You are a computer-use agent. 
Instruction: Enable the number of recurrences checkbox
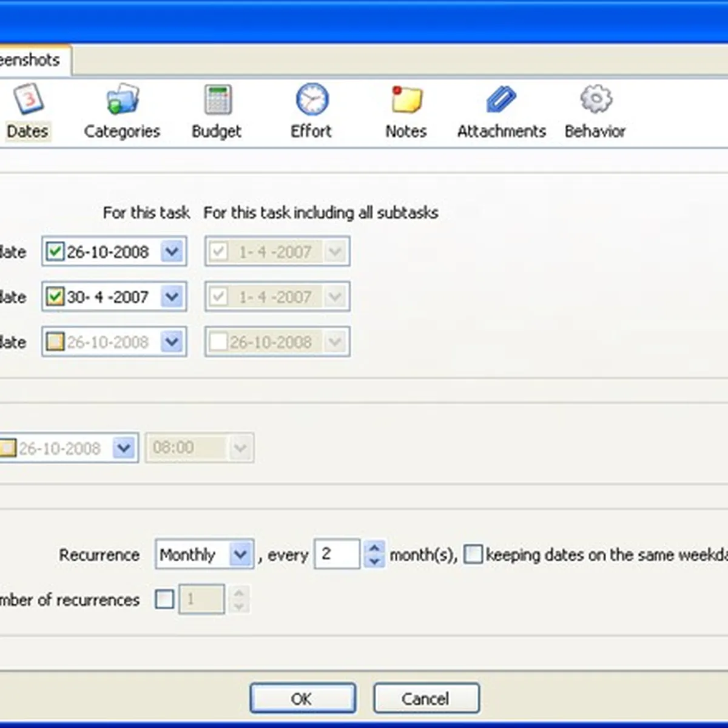point(164,599)
